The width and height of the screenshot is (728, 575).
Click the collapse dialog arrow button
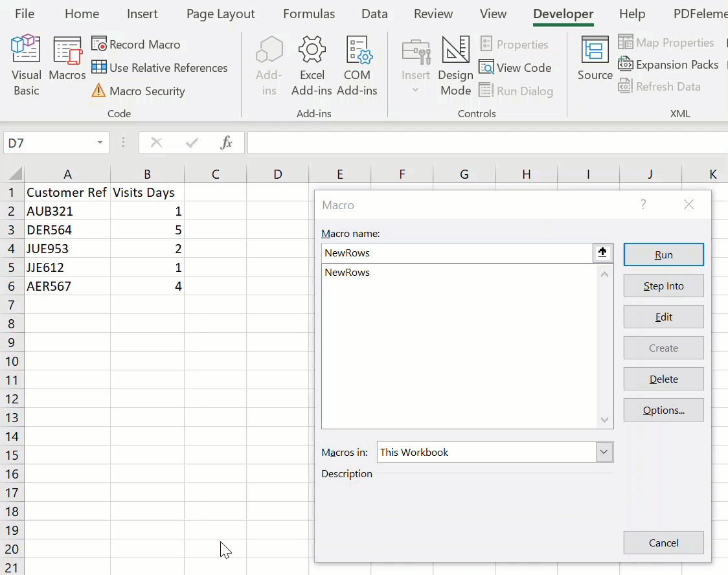pos(602,253)
